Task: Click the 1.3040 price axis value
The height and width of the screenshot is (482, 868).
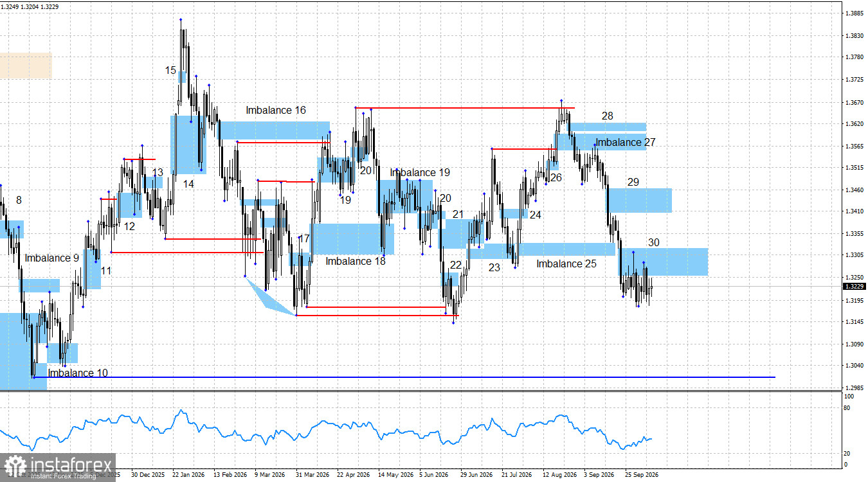Action: [x=856, y=366]
